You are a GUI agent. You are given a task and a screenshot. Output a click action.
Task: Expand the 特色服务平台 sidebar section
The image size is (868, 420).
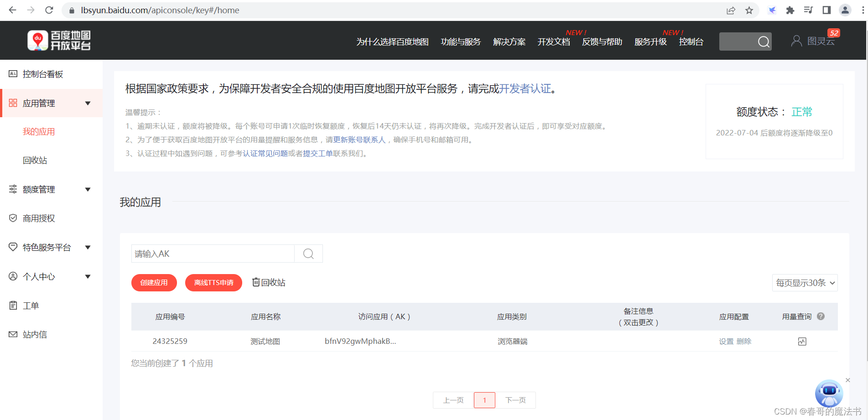point(88,247)
